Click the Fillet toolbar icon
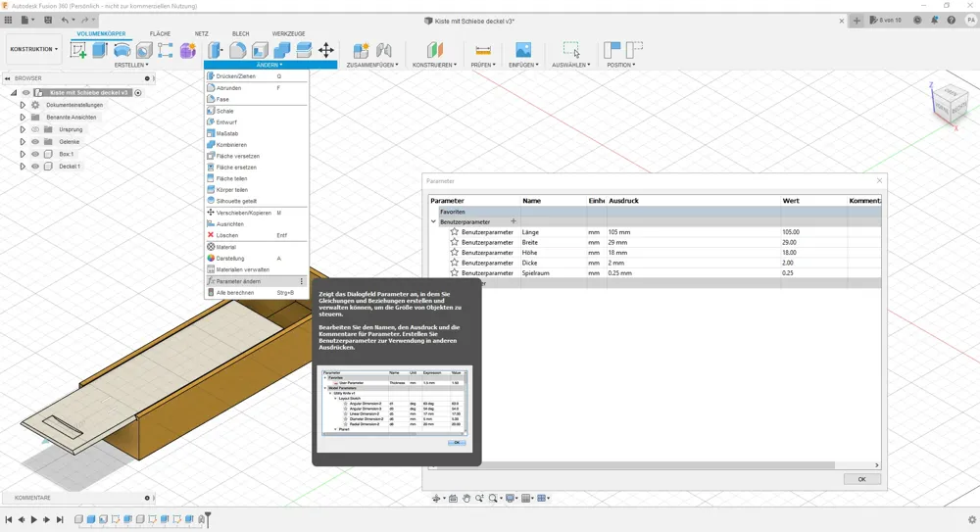This screenshot has height=532, width=980. pos(237,50)
